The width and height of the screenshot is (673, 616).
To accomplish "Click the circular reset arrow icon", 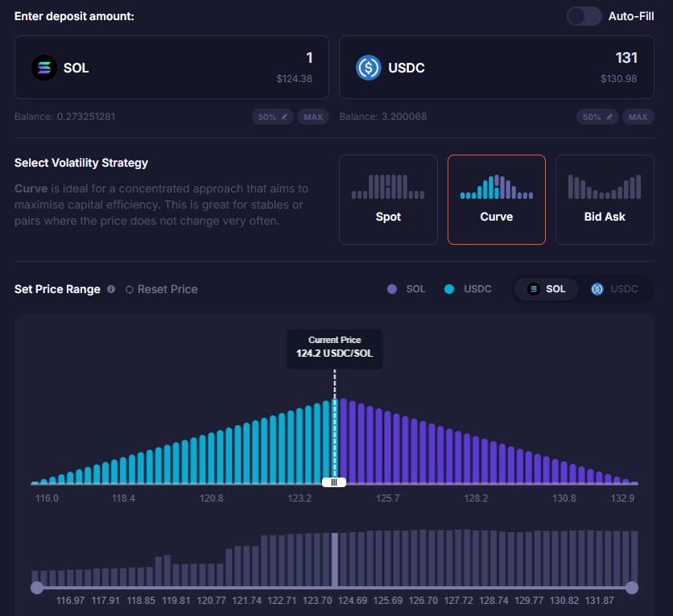I will pyautogui.click(x=129, y=288).
